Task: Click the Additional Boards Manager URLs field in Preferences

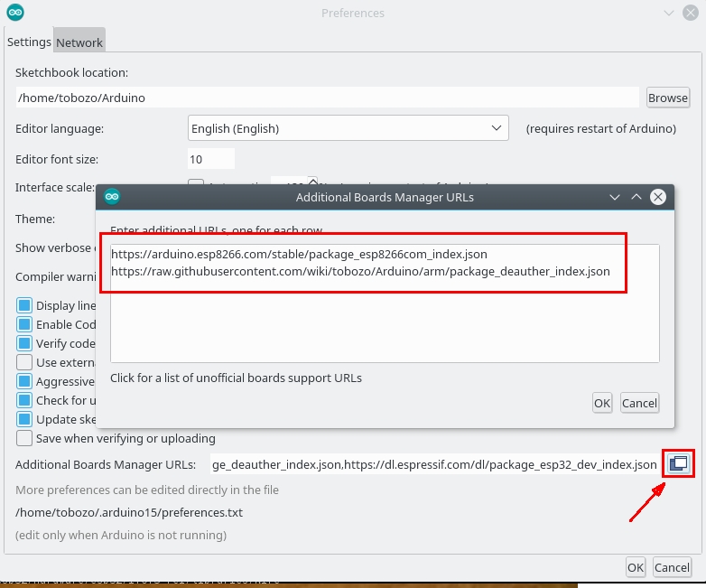Action: (x=434, y=464)
